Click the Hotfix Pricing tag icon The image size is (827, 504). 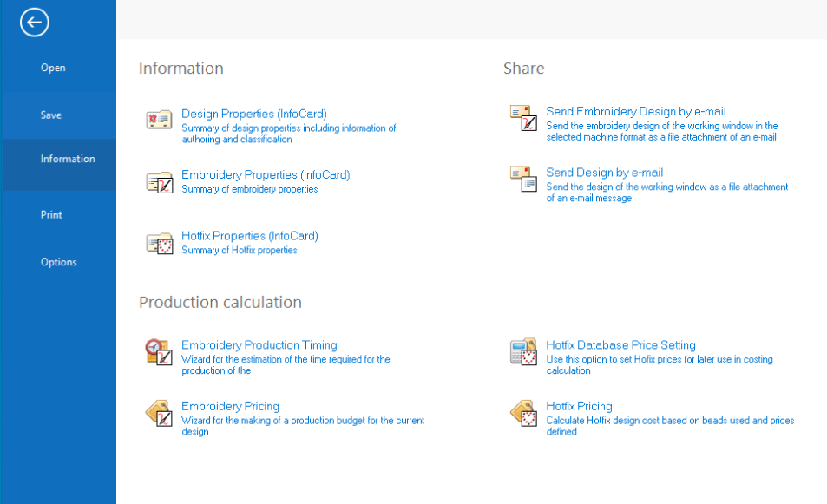pos(523,414)
